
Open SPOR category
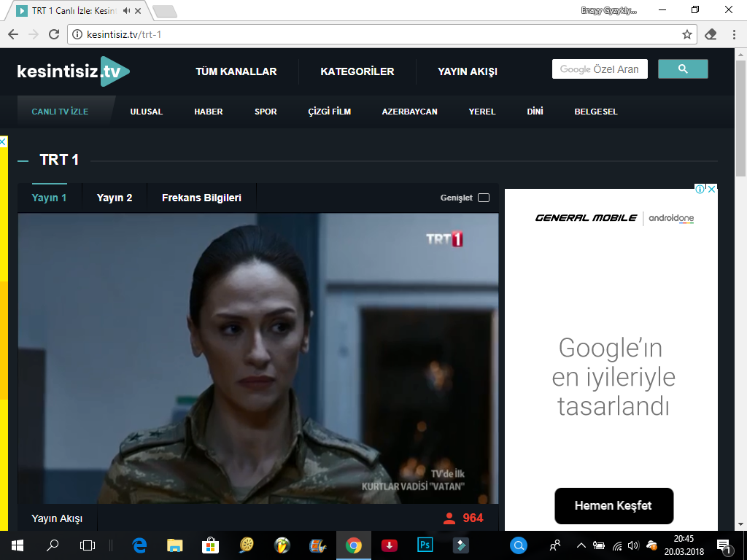[266, 112]
